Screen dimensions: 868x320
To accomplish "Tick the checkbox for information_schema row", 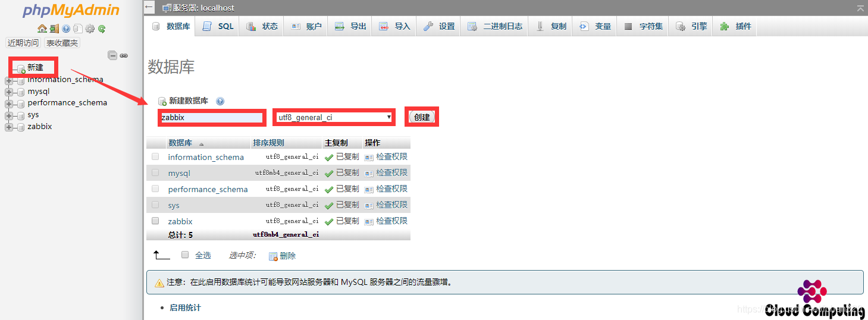I will tap(155, 156).
